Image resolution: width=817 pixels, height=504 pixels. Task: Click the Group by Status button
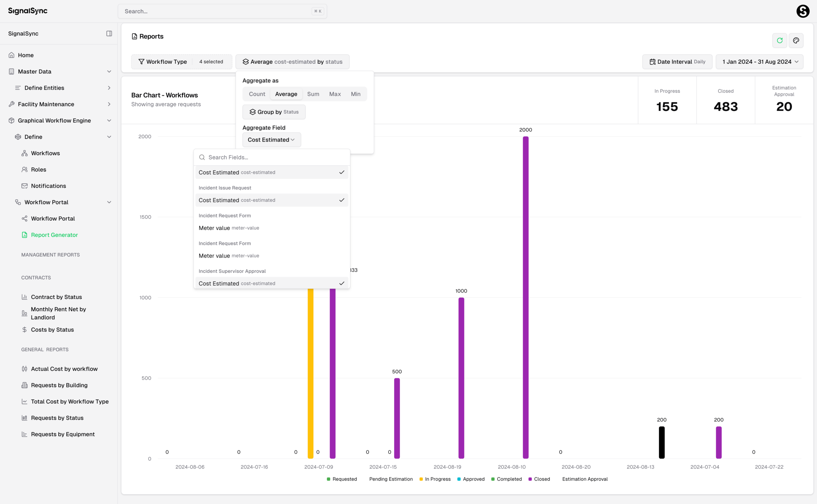pyautogui.click(x=274, y=112)
